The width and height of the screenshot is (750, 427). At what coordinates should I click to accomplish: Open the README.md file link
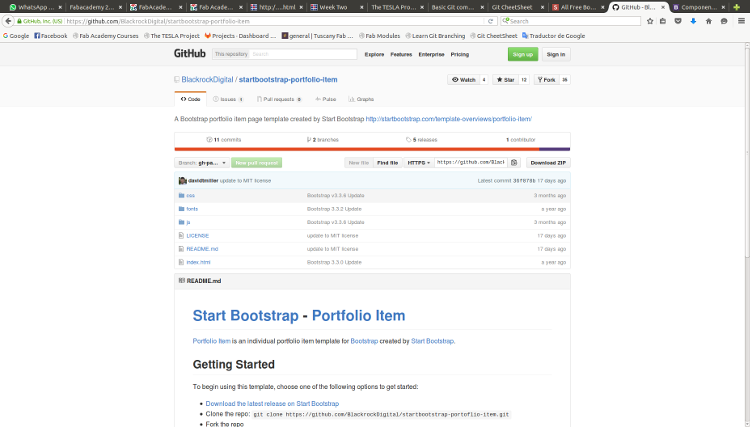click(x=202, y=248)
